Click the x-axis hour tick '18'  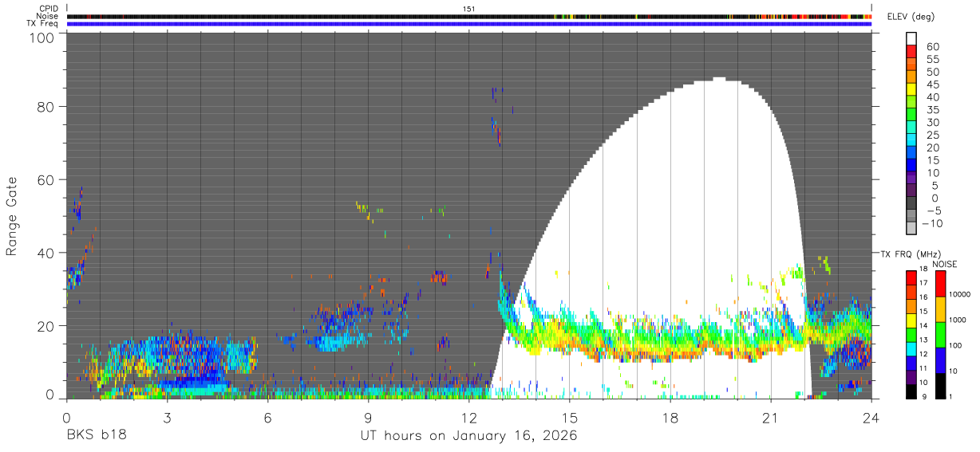[x=670, y=418]
